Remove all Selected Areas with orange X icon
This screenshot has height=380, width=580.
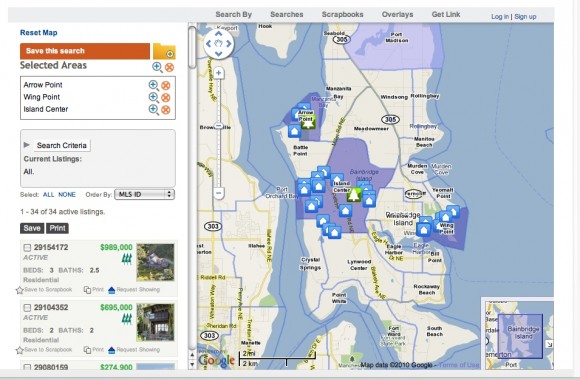(169, 67)
